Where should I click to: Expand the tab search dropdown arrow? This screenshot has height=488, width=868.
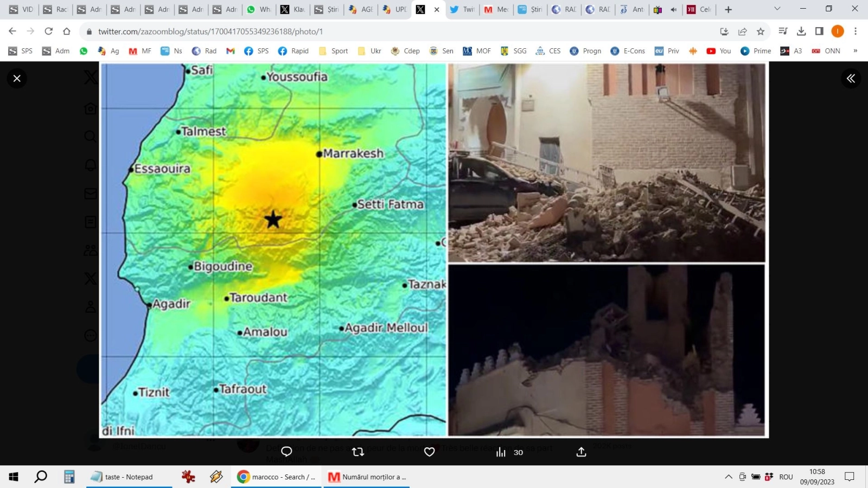coord(777,9)
